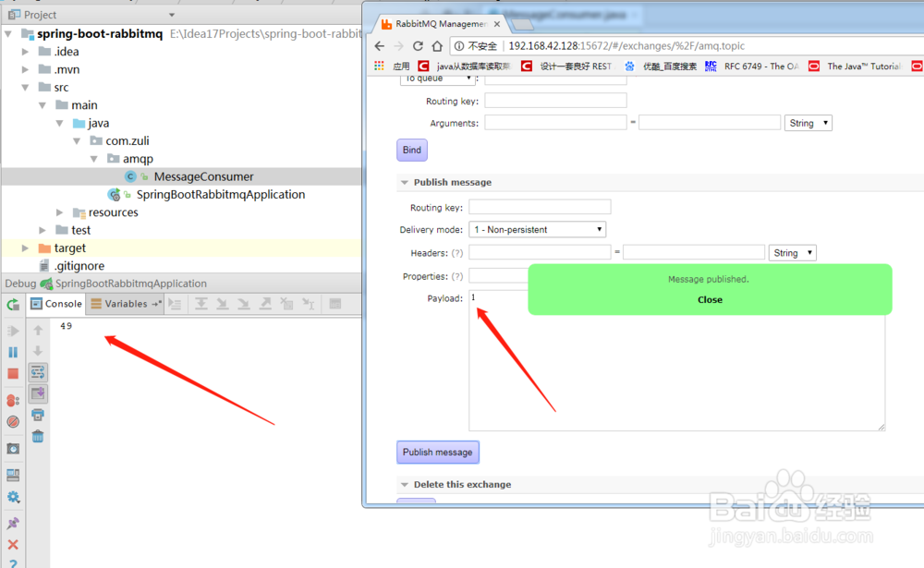The width and height of the screenshot is (924, 568).
Task: Clear all console output
Action: [38, 436]
